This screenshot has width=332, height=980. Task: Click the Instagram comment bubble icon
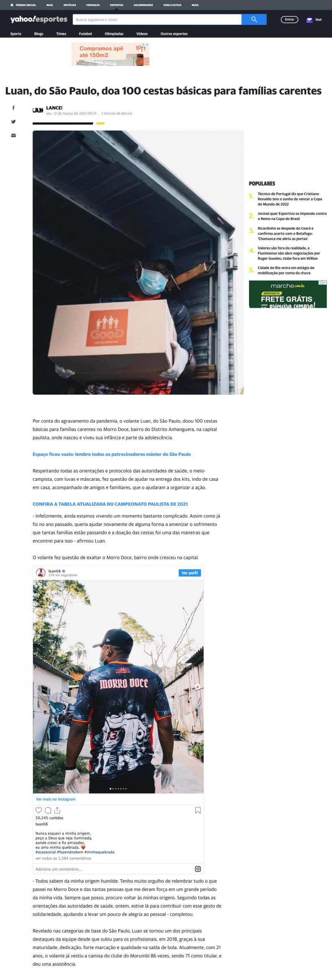[x=48, y=810]
